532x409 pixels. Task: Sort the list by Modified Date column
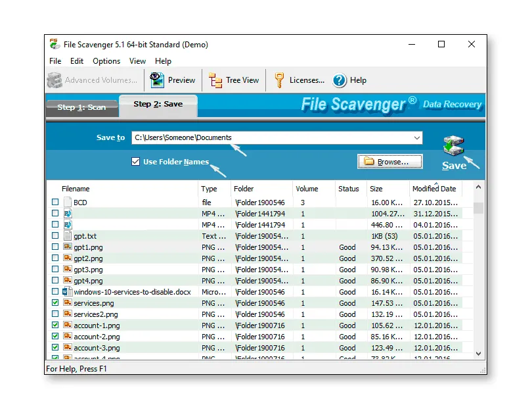pyautogui.click(x=433, y=189)
